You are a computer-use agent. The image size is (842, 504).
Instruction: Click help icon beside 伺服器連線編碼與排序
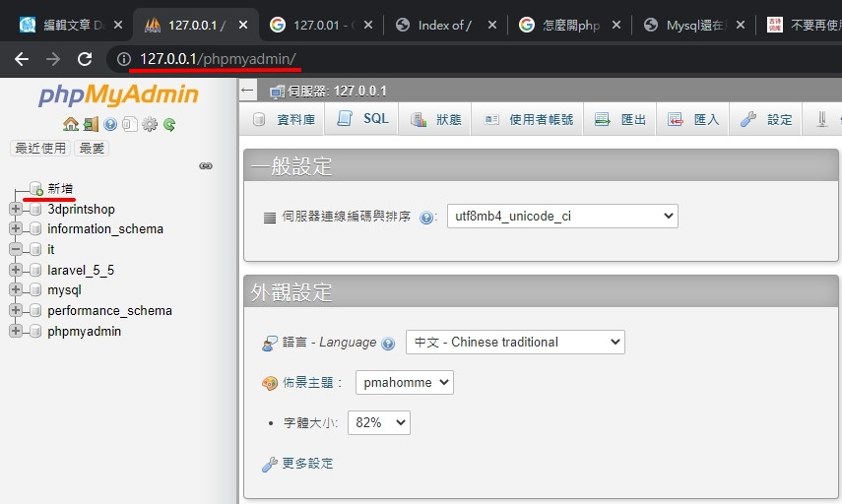click(x=426, y=218)
